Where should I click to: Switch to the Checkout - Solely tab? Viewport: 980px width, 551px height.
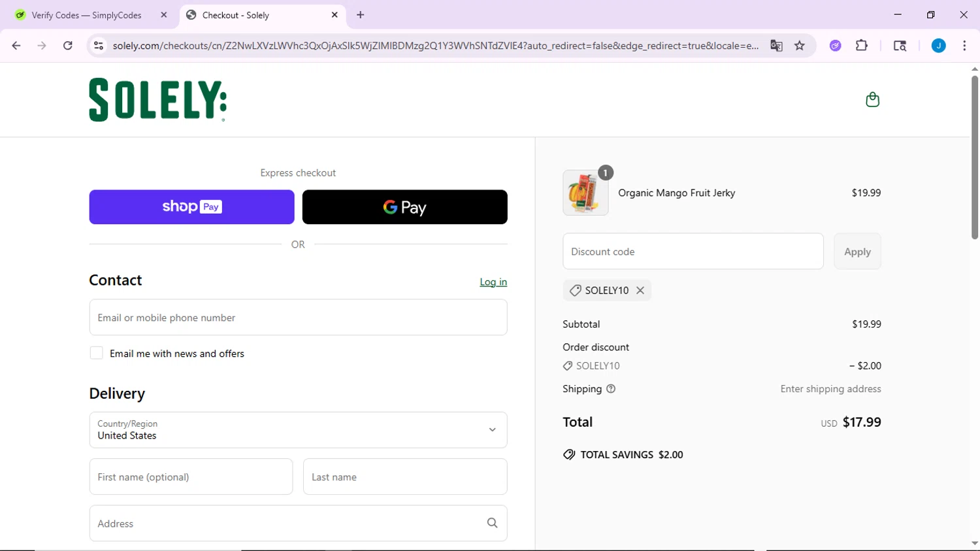point(261,15)
